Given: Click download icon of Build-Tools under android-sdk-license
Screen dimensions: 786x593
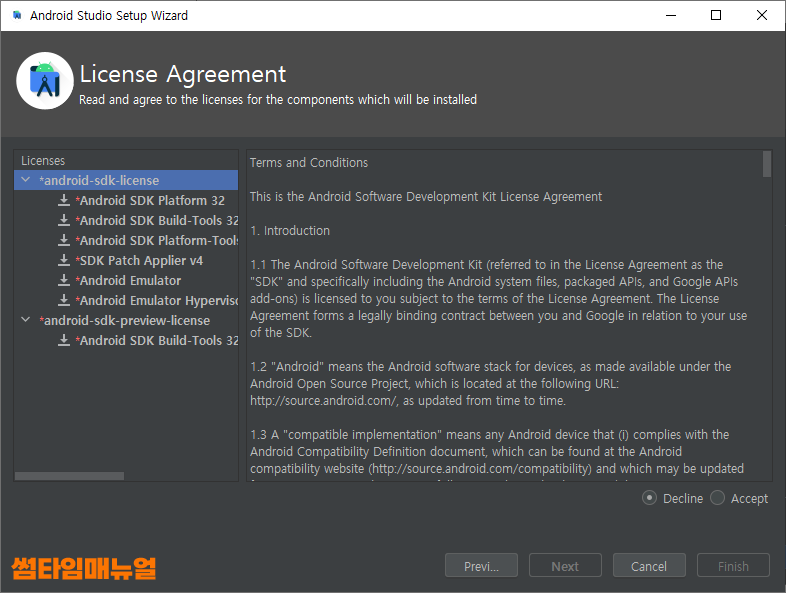Looking at the screenshot, I should click(64, 220).
